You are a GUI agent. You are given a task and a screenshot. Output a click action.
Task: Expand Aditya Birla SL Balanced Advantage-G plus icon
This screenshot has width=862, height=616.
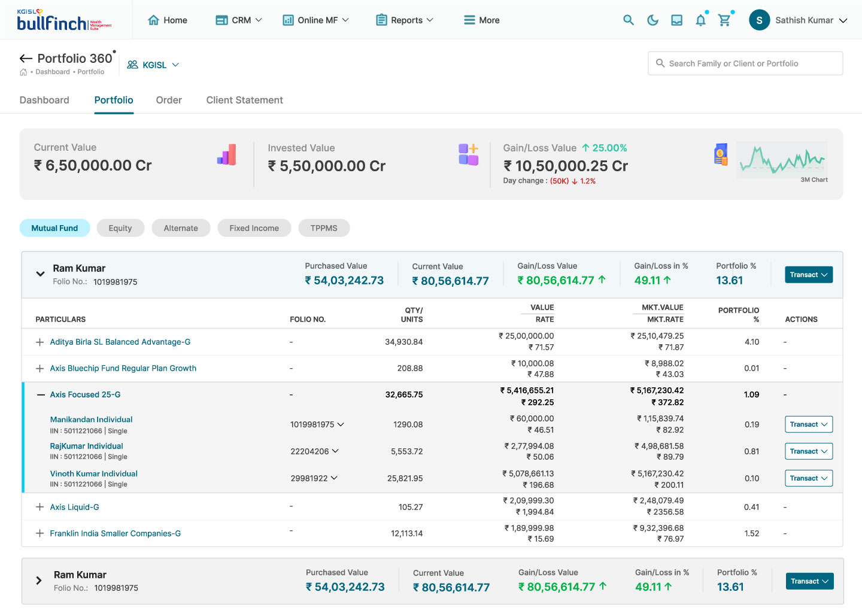40,342
